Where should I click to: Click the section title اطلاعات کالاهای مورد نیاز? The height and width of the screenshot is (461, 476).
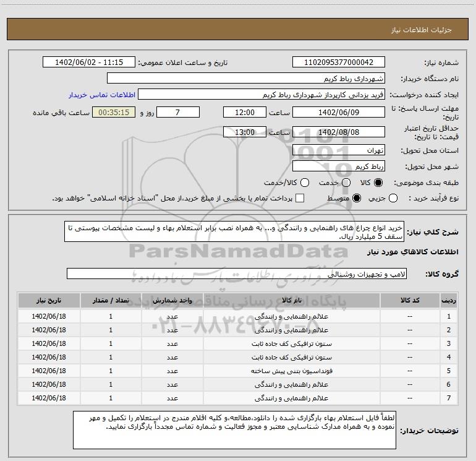coord(412,252)
